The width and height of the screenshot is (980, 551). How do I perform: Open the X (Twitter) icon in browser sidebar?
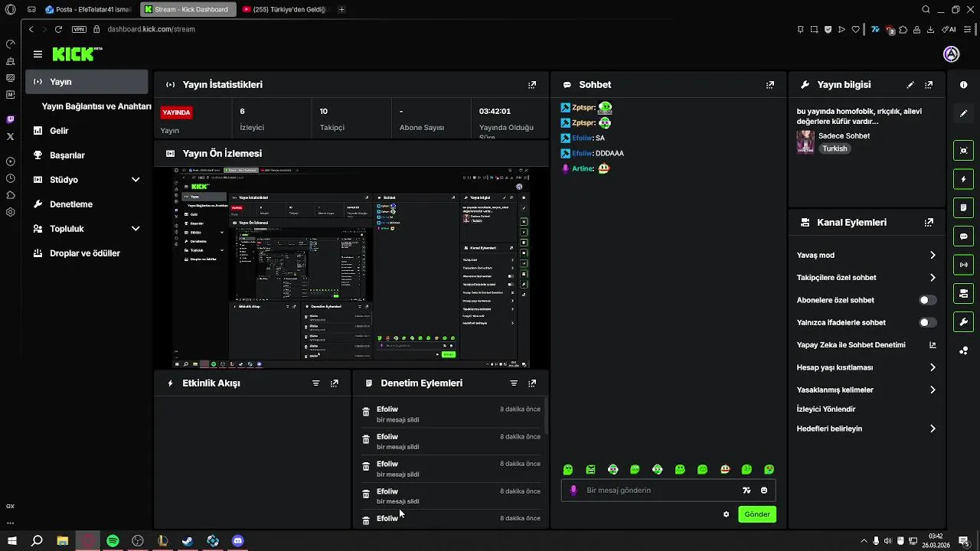(x=10, y=136)
